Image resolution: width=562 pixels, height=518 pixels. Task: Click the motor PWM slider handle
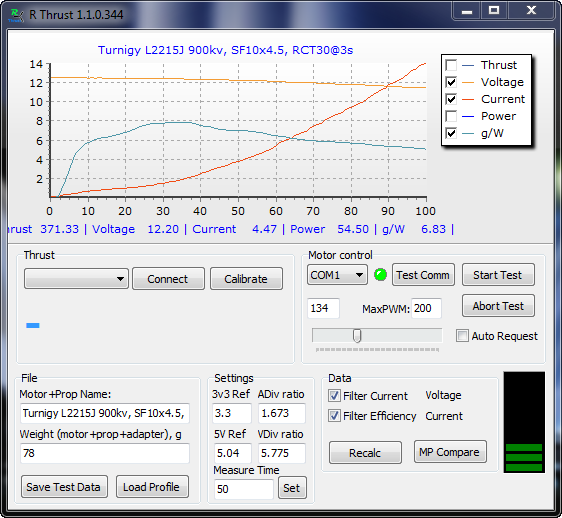(x=357, y=336)
